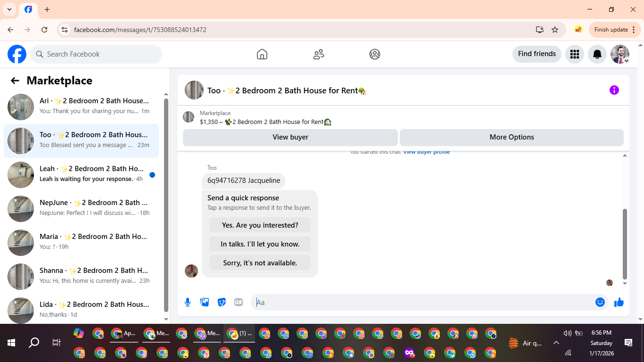Screen dimensions: 644x362
Task: Open the Shanna conversation
Action: [81, 277]
